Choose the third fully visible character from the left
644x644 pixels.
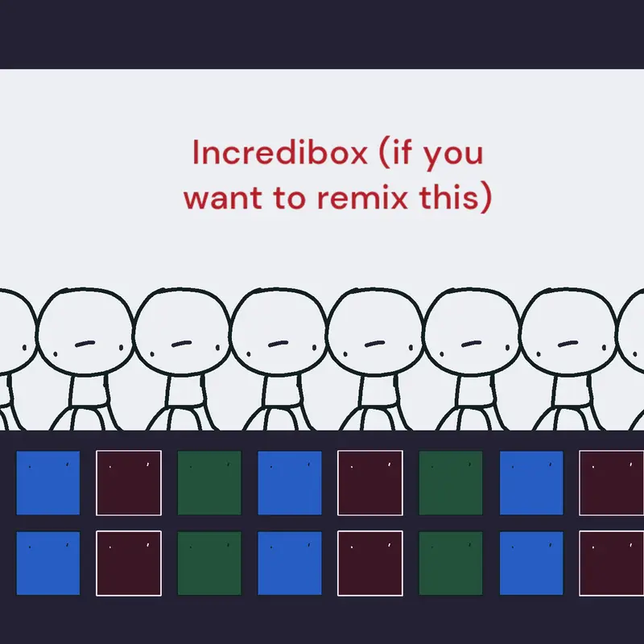click(x=279, y=358)
